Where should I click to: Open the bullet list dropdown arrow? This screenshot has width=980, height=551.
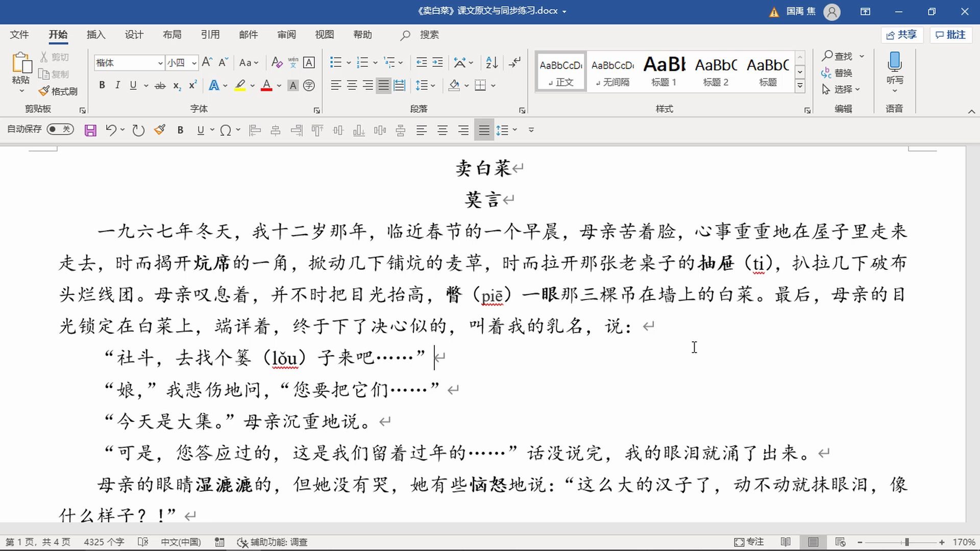pos(349,63)
